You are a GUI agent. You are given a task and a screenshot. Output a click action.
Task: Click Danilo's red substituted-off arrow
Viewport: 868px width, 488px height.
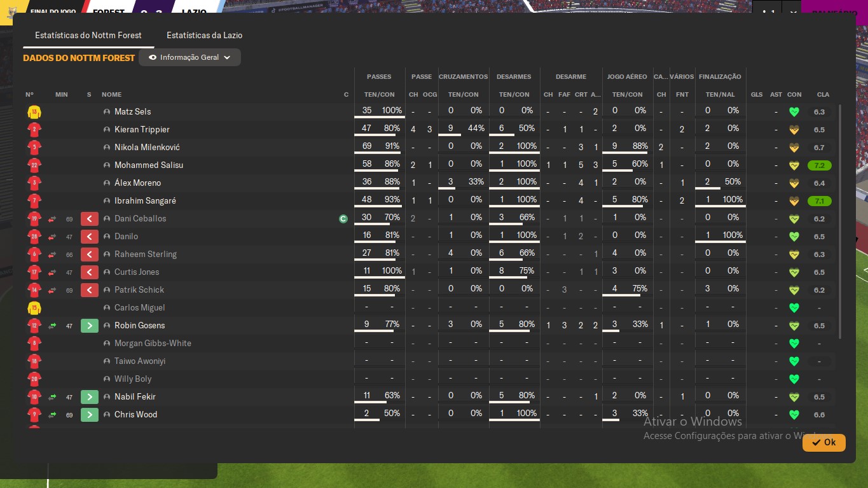(x=90, y=237)
